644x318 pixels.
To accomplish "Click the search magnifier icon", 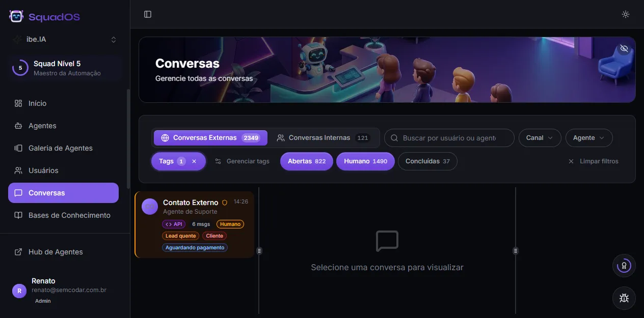I will 394,138.
